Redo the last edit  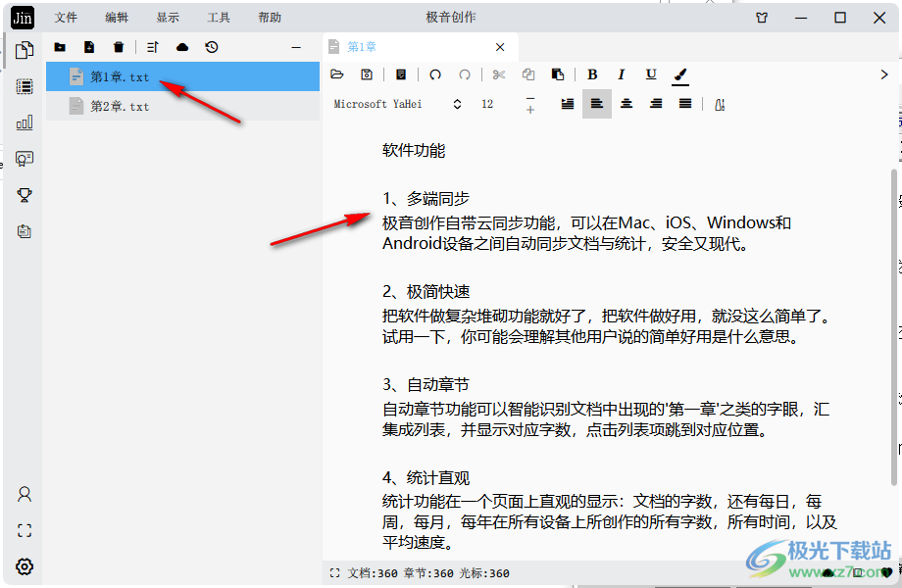tap(464, 74)
